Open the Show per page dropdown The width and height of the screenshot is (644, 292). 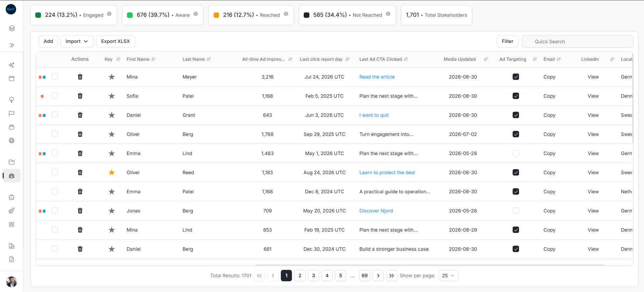(448, 276)
